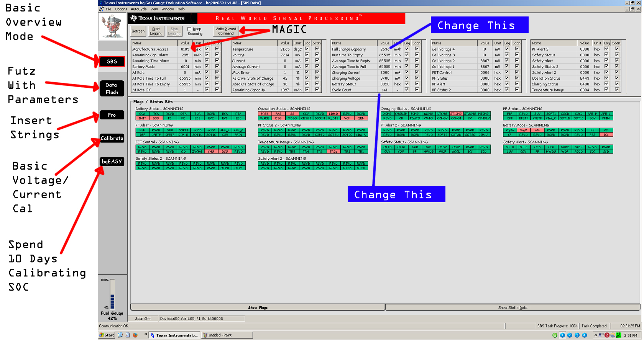Open the app icon menu beside File

pyautogui.click(x=101, y=9)
